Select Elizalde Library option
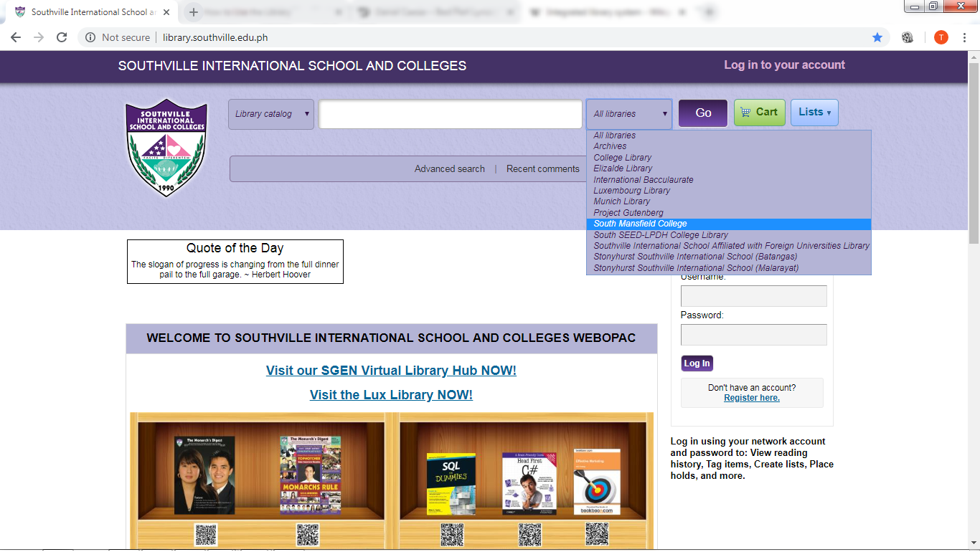980x552 pixels. (728, 168)
